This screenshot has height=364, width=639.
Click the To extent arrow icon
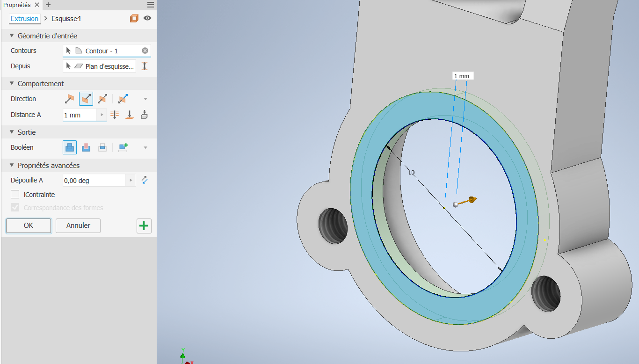[130, 115]
